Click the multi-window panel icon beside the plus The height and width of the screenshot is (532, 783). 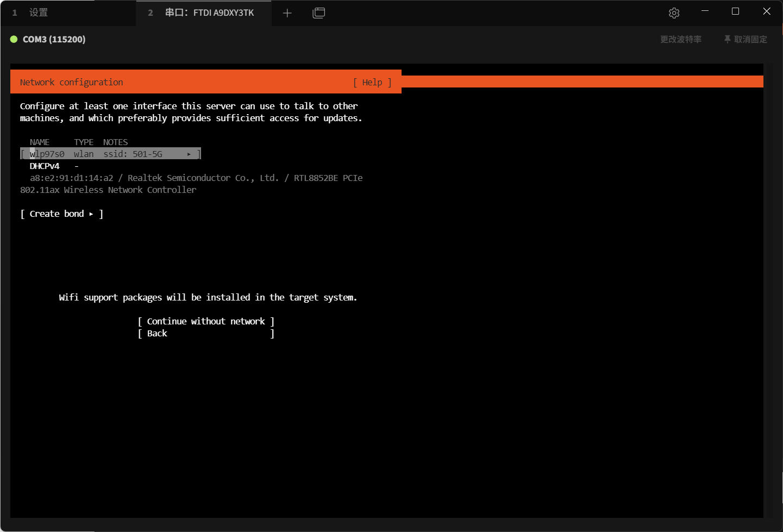(x=319, y=13)
